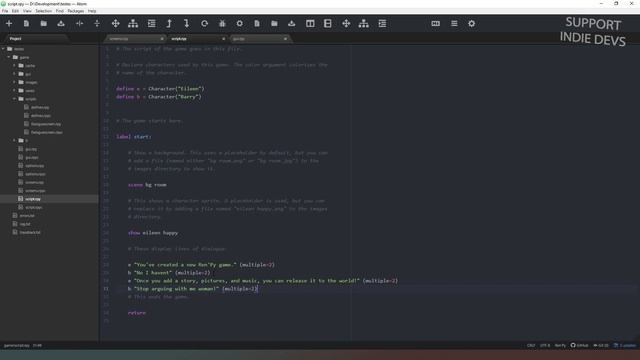640x360 pixels.
Task: Open errors.txt in the project tree
Action: pos(27,216)
